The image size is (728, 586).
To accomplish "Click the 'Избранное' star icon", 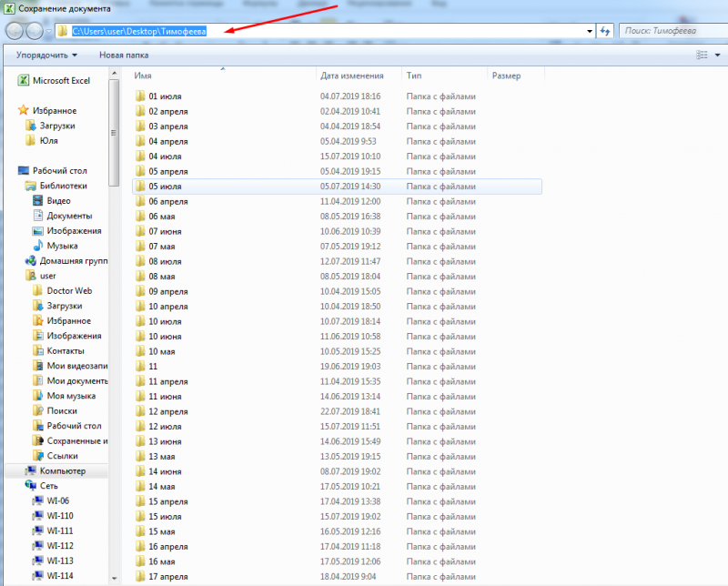I will coord(24,110).
